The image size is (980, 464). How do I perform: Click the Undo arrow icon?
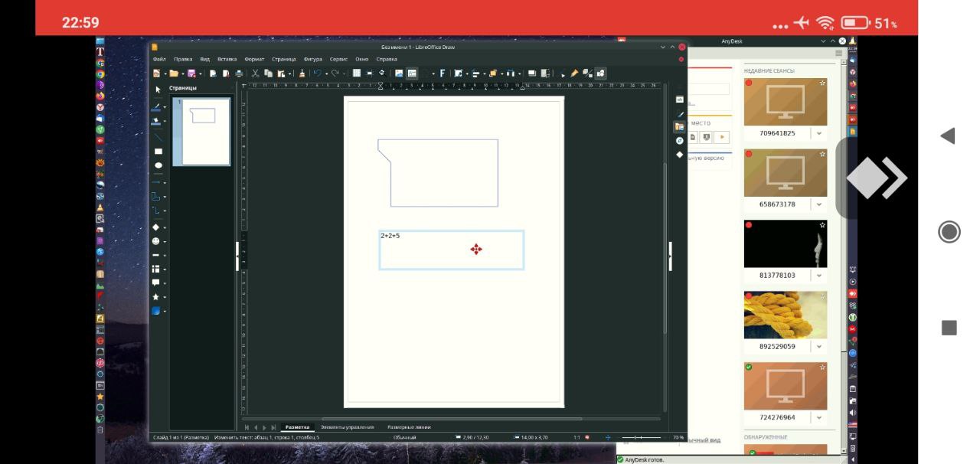click(x=317, y=74)
